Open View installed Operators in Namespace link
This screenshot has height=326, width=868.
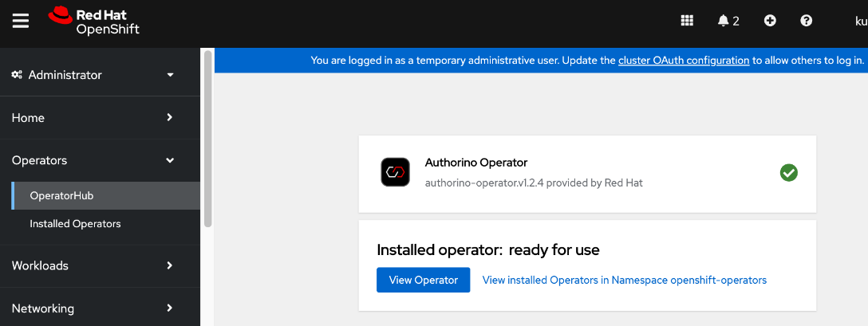coord(625,280)
